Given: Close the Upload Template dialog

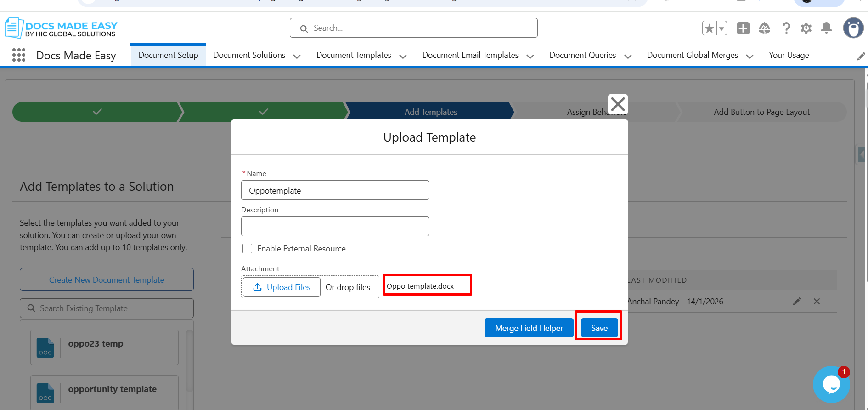Looking at the screenshot, I should coord(618,104).
